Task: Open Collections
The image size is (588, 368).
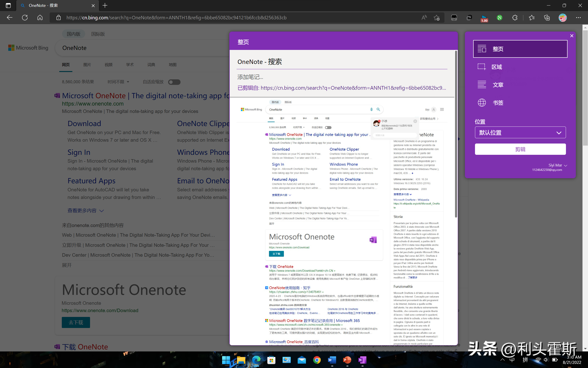Action: click(x=547, y=17)
